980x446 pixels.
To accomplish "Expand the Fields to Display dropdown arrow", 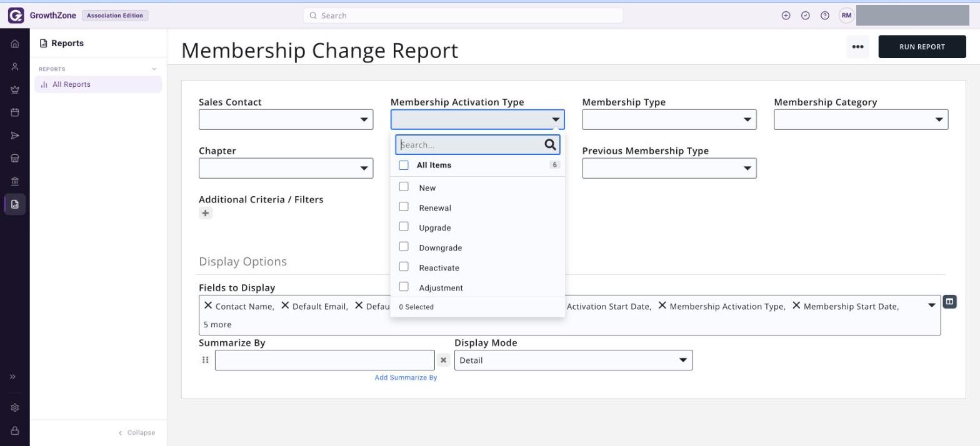I will click(931, 305).
